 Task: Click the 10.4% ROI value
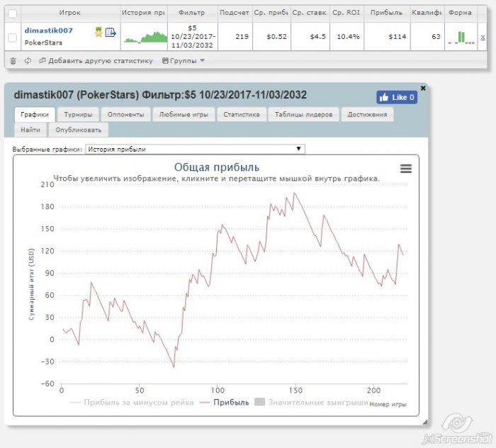[348, 37]
